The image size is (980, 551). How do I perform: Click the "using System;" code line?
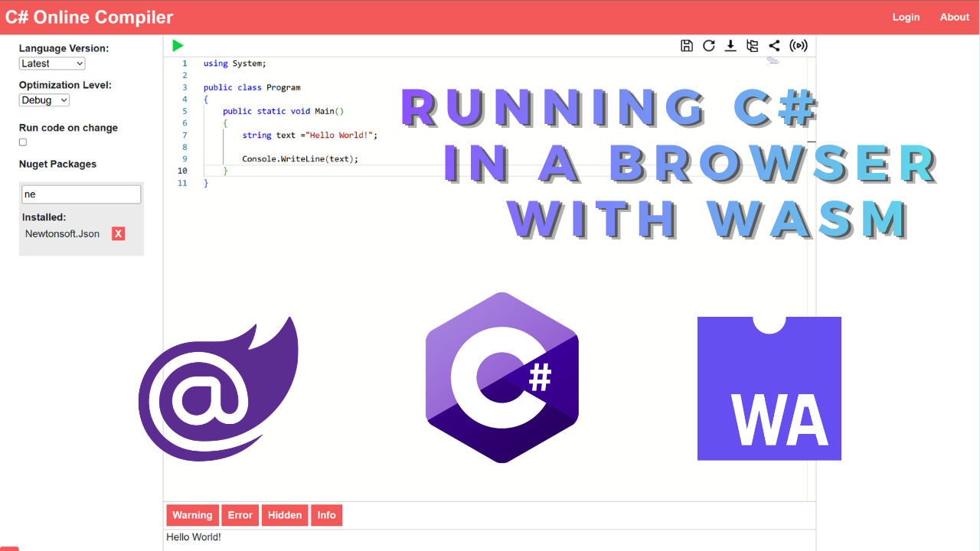point(235,64)
